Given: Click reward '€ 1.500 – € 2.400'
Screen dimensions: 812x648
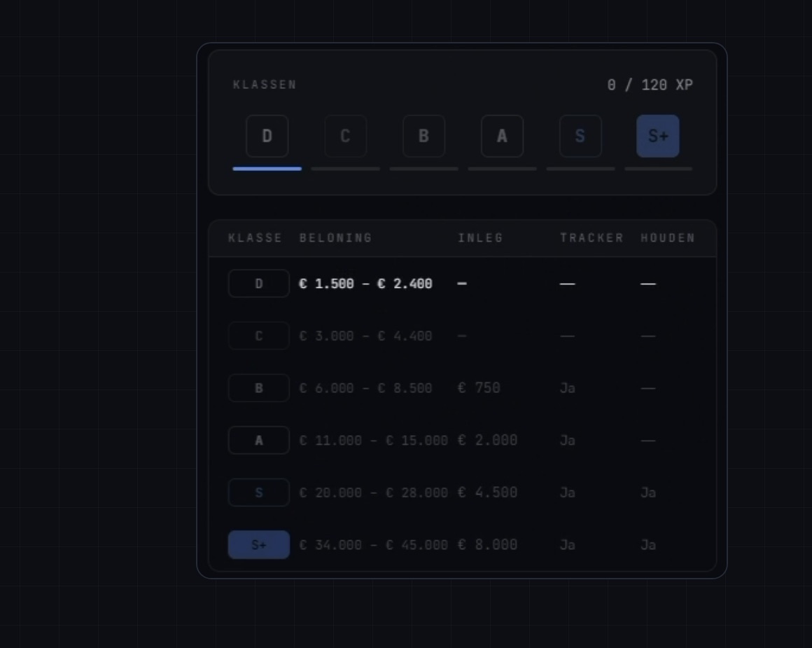Looking at the screenshot, I should pos(365,284).
